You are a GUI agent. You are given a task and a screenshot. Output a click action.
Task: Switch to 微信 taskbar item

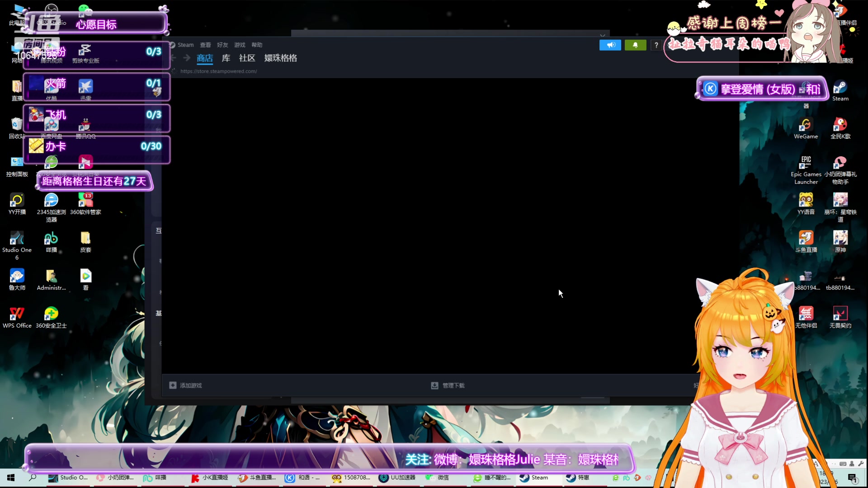tap(438, 478)
